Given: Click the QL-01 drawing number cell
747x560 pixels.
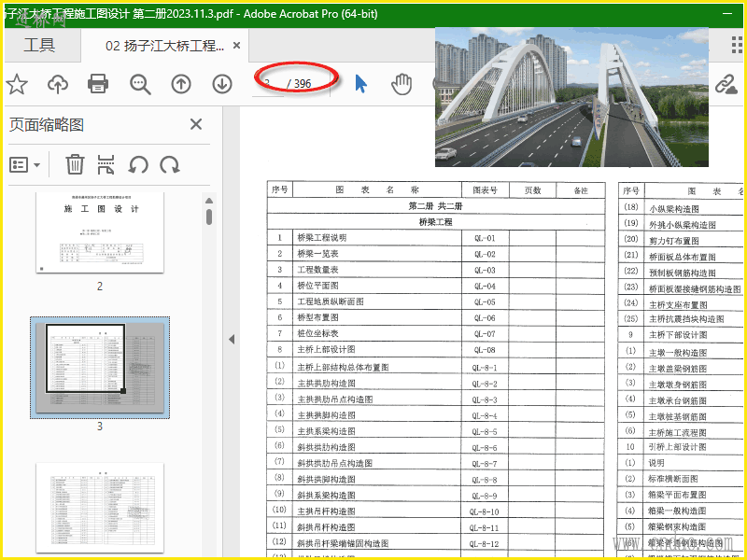Looking at the screenshot, I should pos(485,238).
